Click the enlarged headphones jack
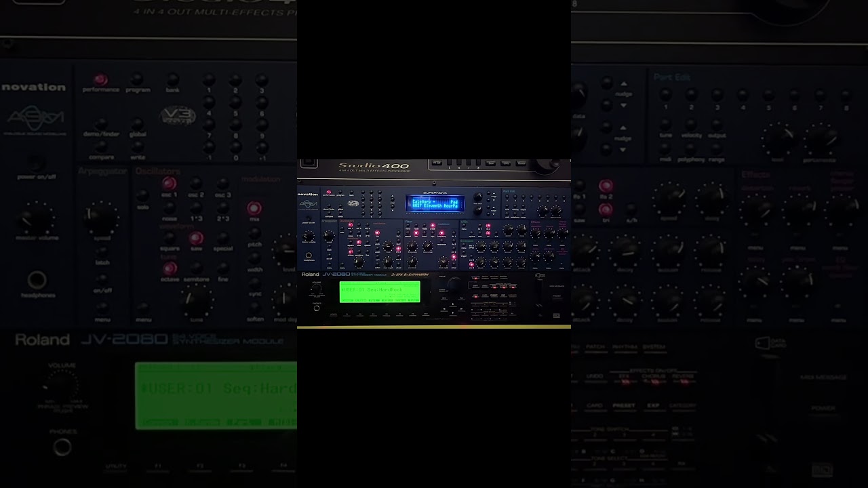Screen dimensions: 868x488 (37, 280)
